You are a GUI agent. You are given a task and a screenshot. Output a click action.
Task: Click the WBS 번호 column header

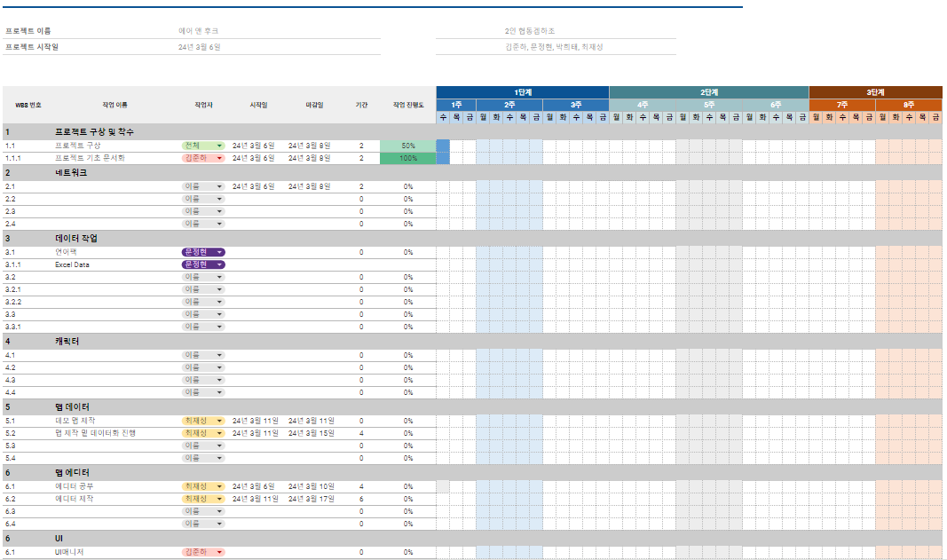point(28,105)
